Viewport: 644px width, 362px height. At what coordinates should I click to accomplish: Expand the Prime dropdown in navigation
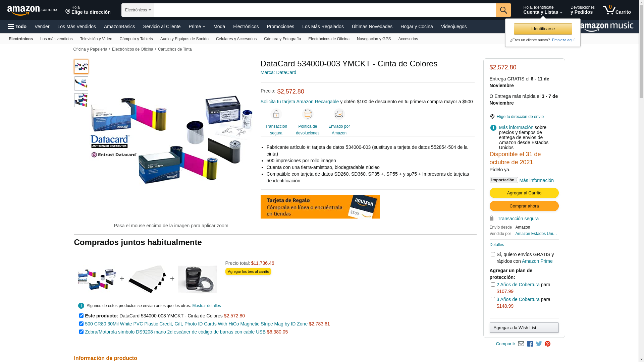[197, 26]
